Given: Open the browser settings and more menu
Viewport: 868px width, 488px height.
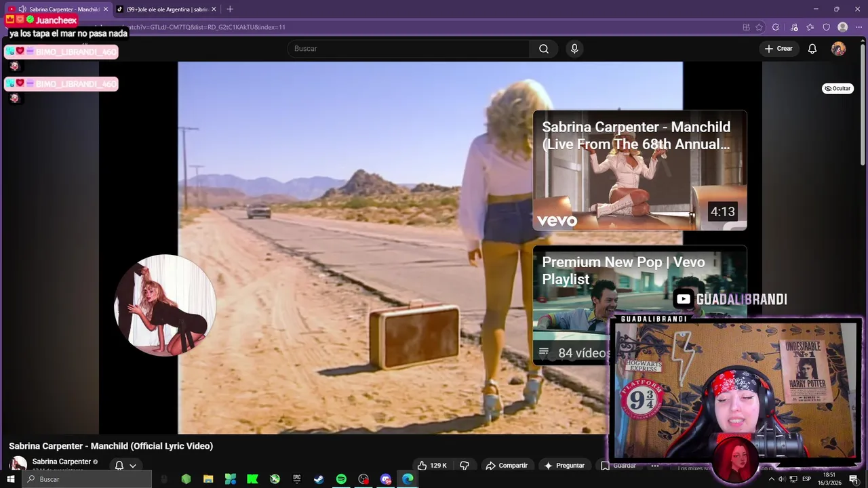Looking at the screenshot, I should 859,27.
